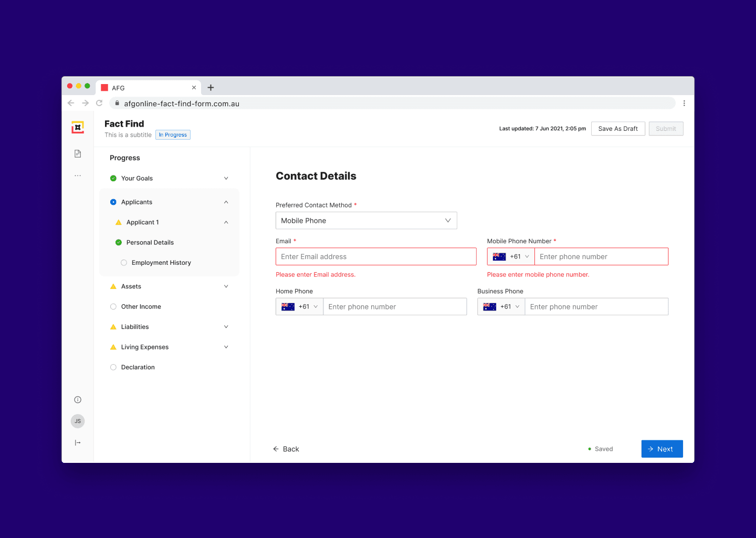Click the Next button
Screen dimensions: 756x538
click(662, 449)
